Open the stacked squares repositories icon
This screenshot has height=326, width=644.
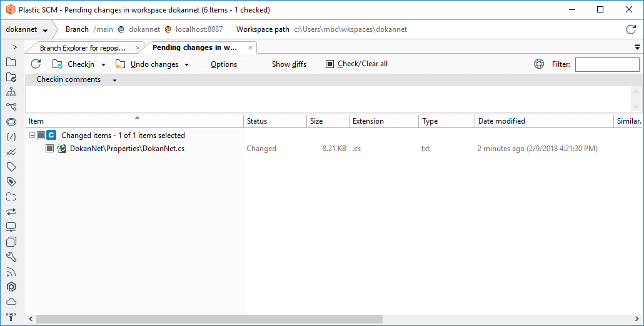tap(11, 242)
